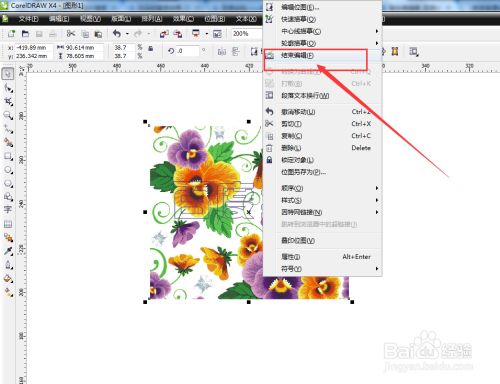Click the Save disk toolbar icon

point(39,34)
